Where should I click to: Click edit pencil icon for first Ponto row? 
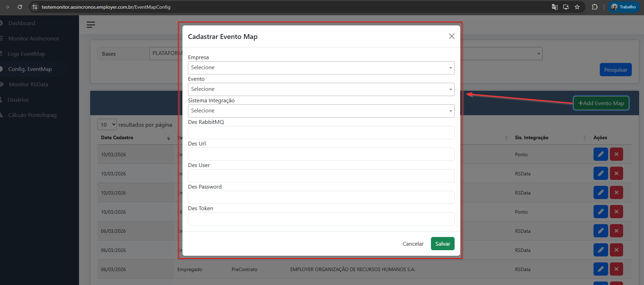click(600, 154)
